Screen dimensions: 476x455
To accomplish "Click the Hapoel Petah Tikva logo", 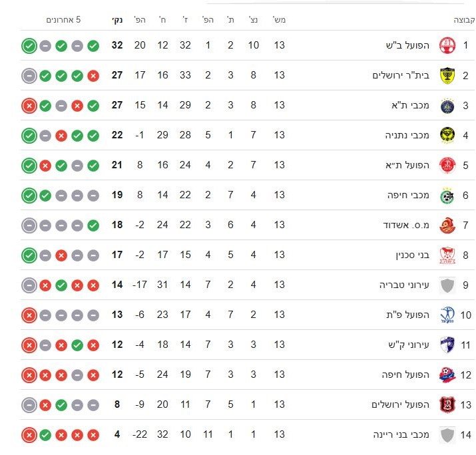I will 446,315.
